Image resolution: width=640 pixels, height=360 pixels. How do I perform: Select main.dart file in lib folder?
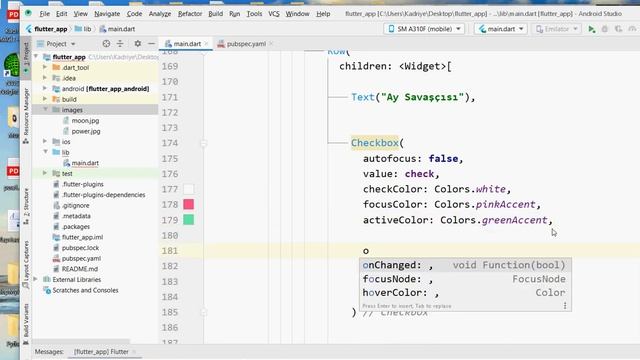(85, 163)
